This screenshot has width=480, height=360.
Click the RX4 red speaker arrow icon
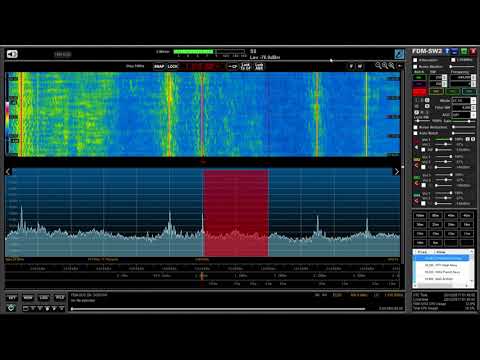pos(416,201)
